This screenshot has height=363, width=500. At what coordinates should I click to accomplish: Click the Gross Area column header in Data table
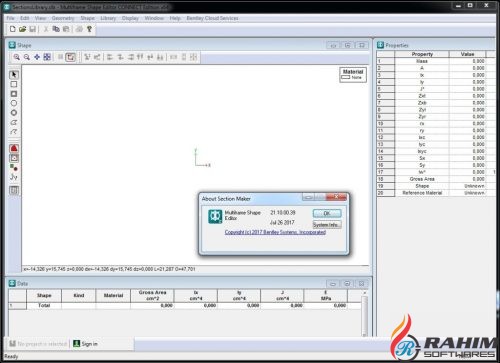point(152,295)
